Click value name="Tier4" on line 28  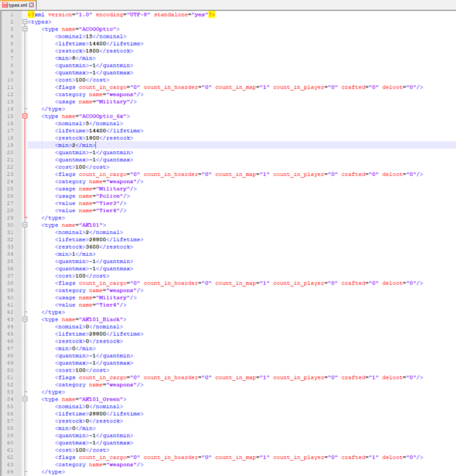click(x=91, y=211)
